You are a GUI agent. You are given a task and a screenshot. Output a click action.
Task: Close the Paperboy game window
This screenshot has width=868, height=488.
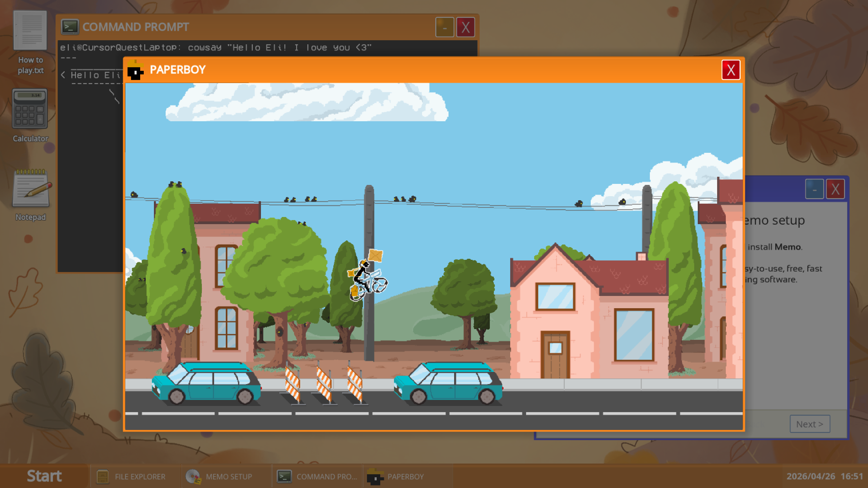tap(731, 70)
